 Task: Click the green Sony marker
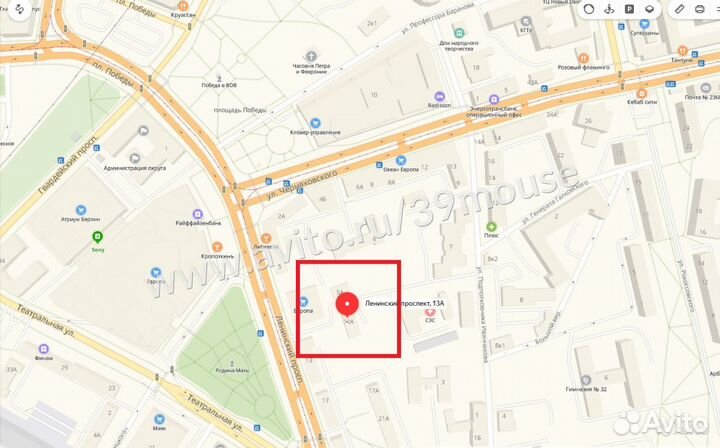click(x=97, y=237)
